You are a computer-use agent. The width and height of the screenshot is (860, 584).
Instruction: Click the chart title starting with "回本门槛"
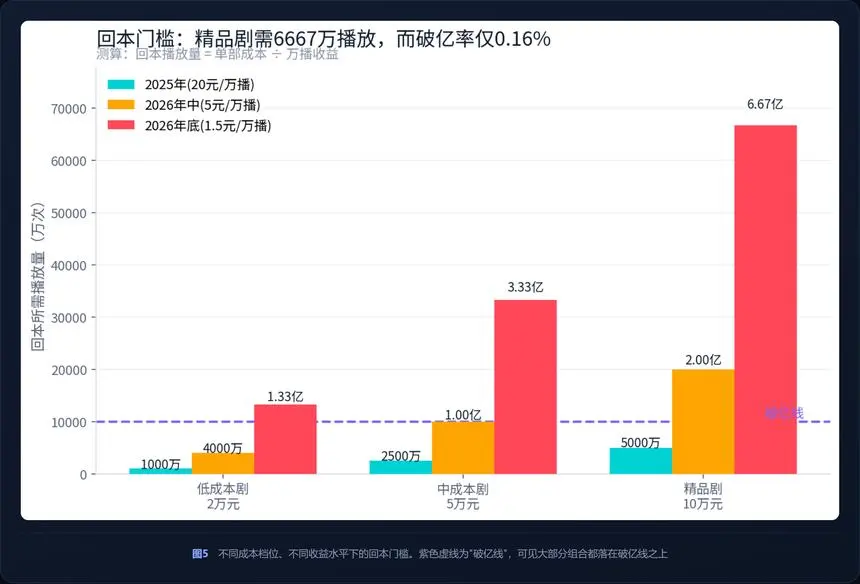click(x=324, y=38)
